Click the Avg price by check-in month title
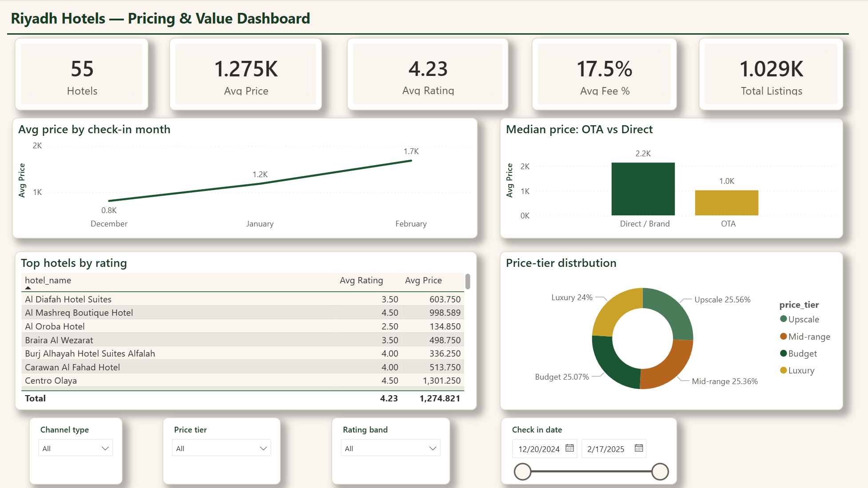The width and height of the screenshot is (868, 488). tap(94, 129)
